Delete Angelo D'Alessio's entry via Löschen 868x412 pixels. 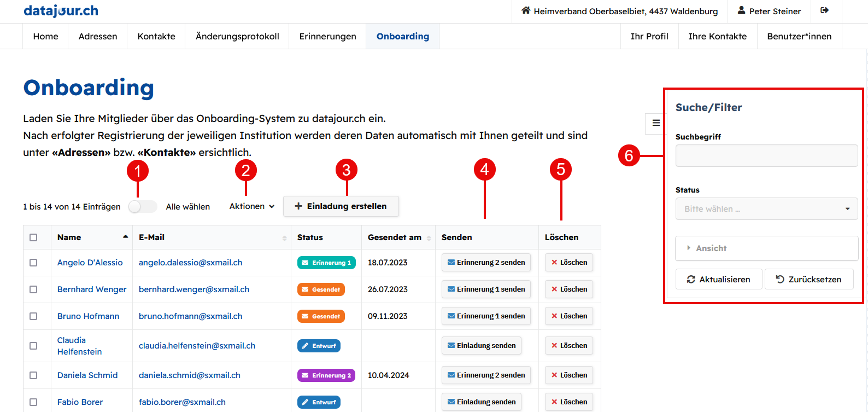[x=569, y=263]
